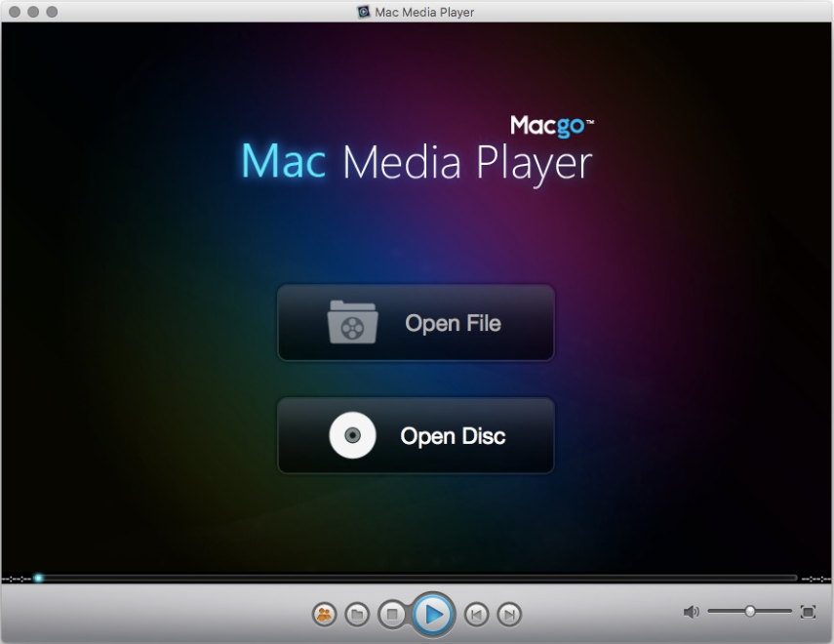The width and height of the screenshot is (834, 644).
Task: Open the playlist folder icon
Action: [358, 615]
